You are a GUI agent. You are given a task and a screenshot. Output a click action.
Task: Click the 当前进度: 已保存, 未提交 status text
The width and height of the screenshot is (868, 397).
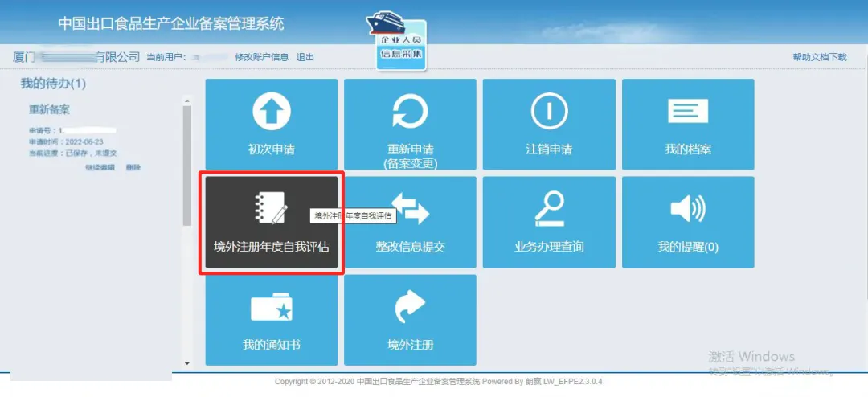pyautogui.click(x=73, y=153)
